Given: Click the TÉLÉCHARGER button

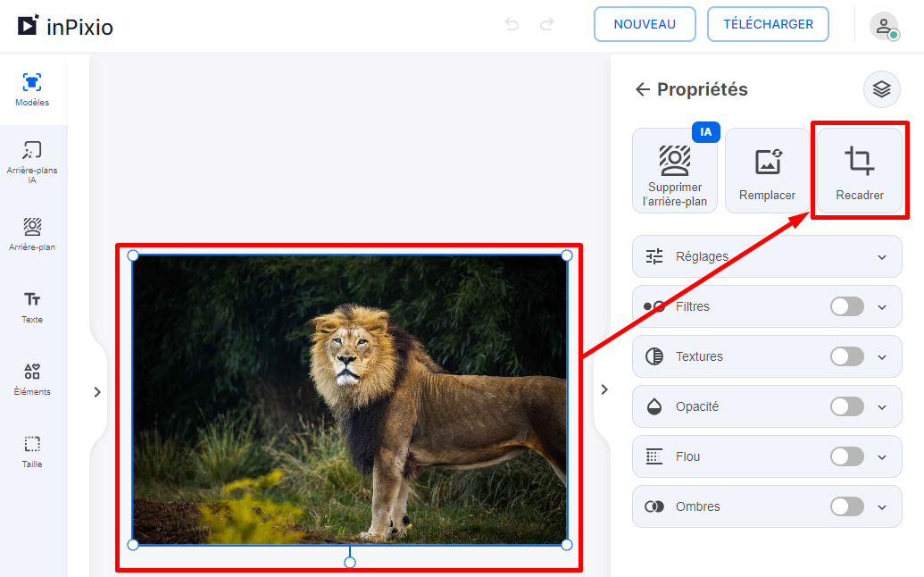Looking at the screenshot, I should (x=768, y=24).
